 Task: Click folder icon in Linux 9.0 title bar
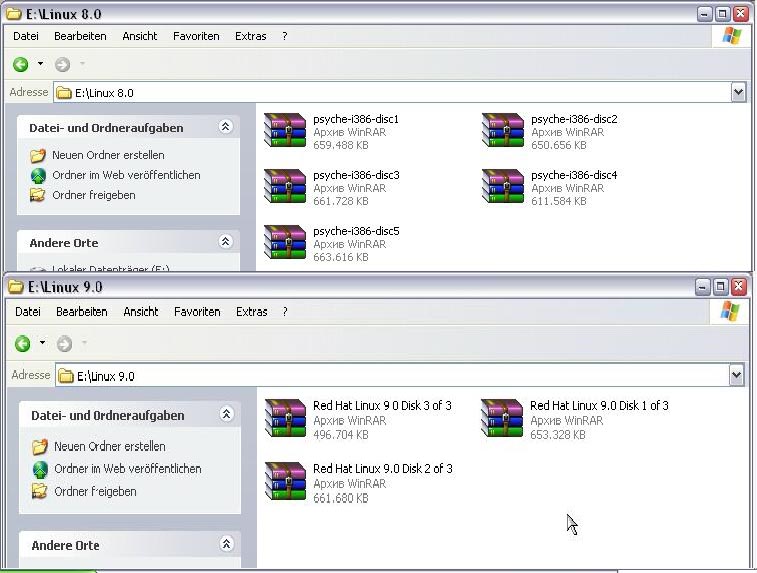coord(16,287)
